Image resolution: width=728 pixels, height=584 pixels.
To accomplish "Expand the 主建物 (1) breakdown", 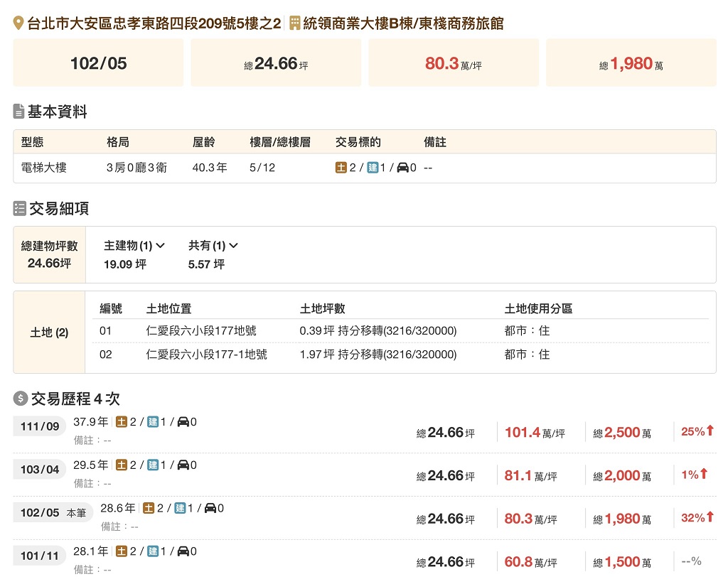I will 134,246.
